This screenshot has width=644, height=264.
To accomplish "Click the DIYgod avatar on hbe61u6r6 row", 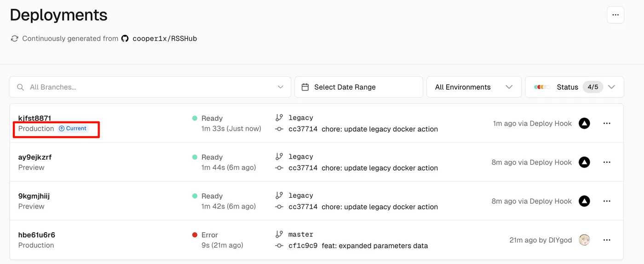I will click(584, 240).
